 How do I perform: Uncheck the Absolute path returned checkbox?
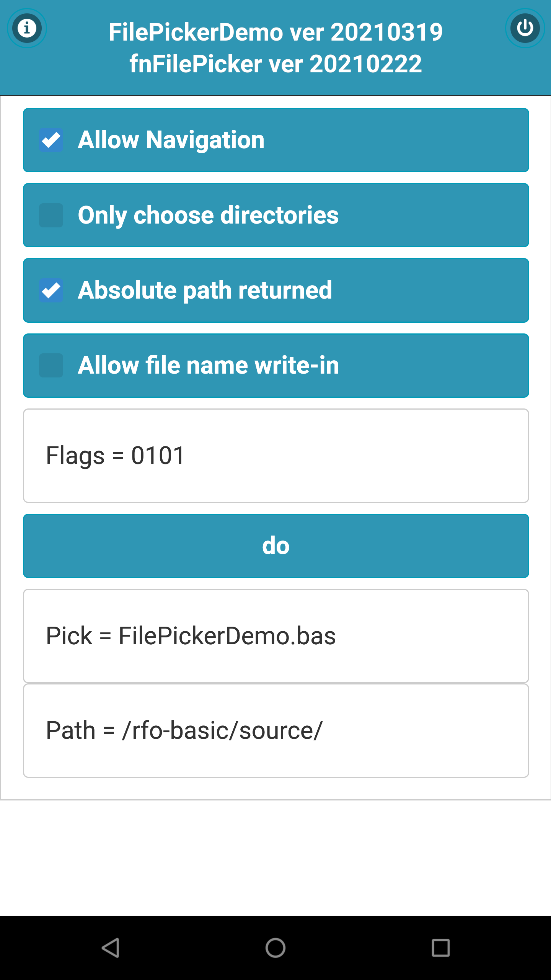coord(51,290)
